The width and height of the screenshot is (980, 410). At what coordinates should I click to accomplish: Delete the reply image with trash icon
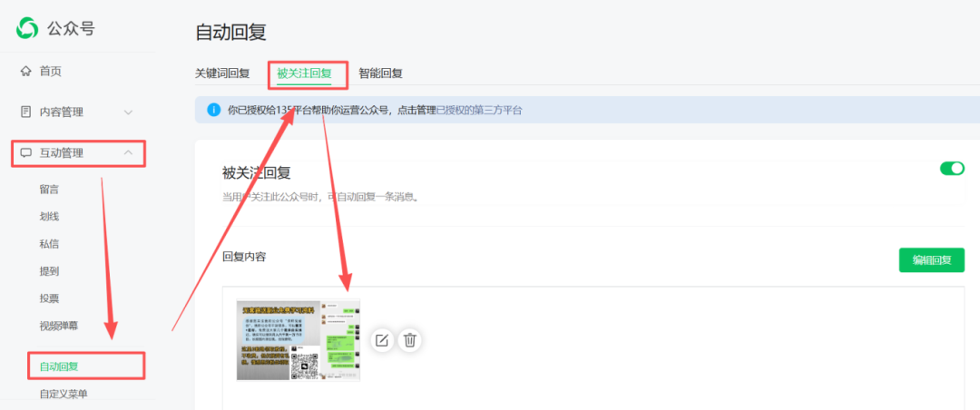[x=410, y=340]
